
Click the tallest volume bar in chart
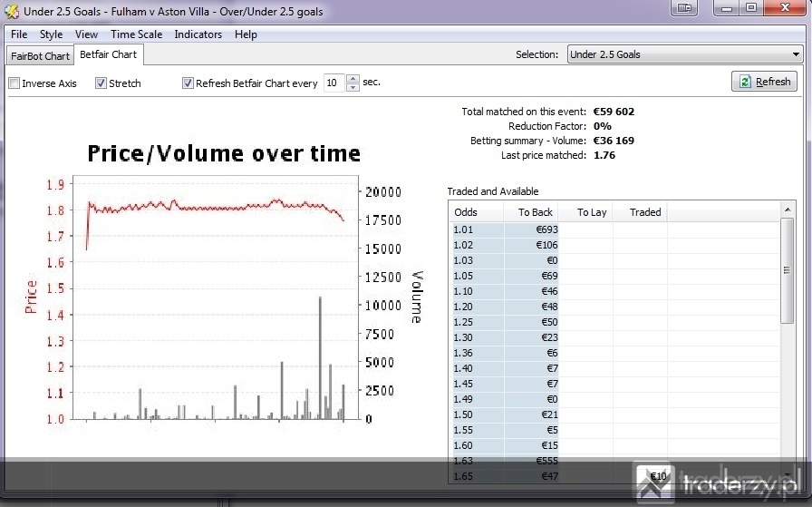click(x=320, y=357)
